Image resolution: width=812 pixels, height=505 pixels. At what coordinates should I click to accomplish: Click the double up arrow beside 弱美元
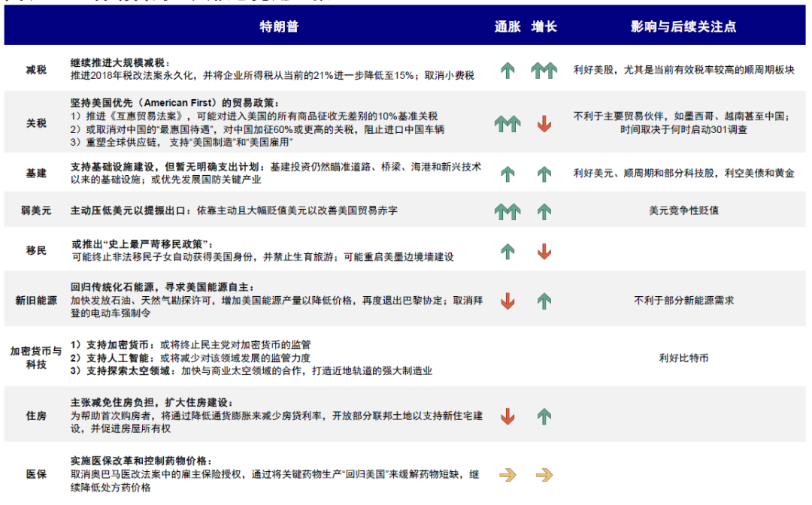click(509, 211)
